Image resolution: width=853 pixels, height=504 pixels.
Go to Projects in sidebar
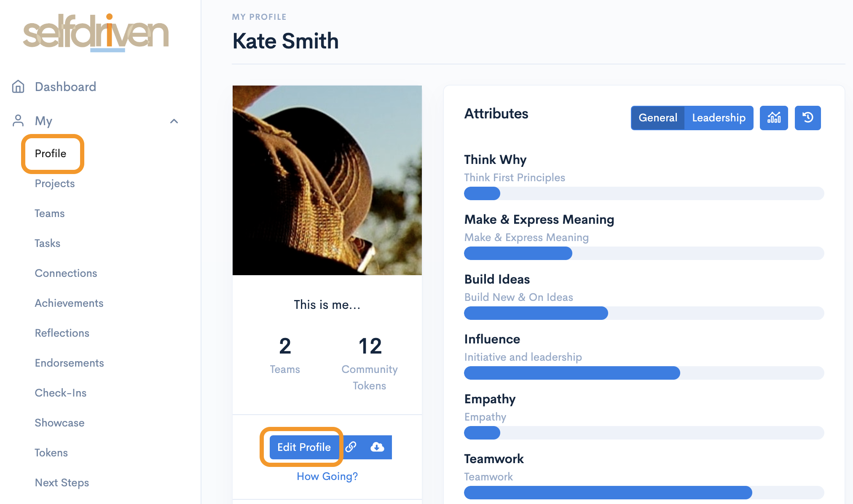point(55,183)
